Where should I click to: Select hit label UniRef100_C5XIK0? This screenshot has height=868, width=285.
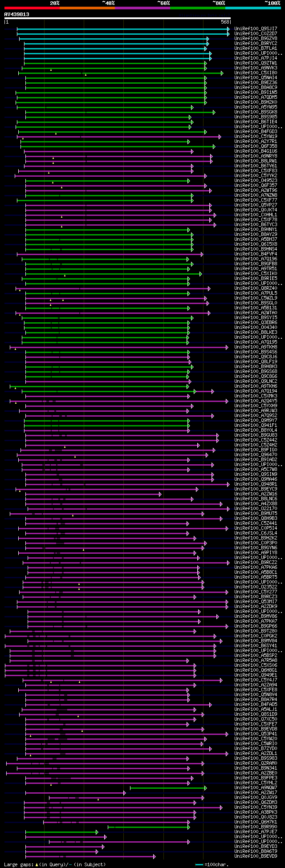[256, 273]
